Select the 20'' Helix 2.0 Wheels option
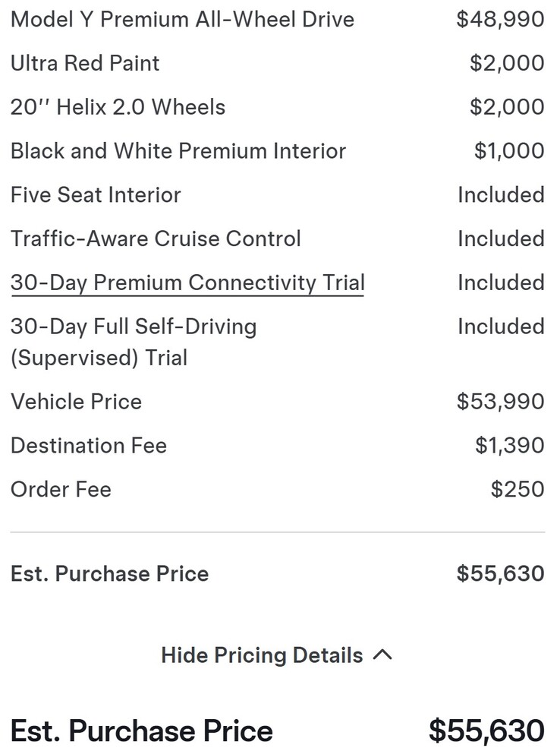This screenshot has height=751, width=560. pyautogui.click(x=118, y=107)
